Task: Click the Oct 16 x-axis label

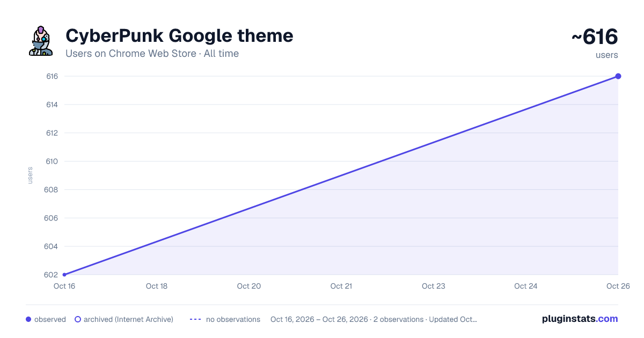Action: coord(64,286)
